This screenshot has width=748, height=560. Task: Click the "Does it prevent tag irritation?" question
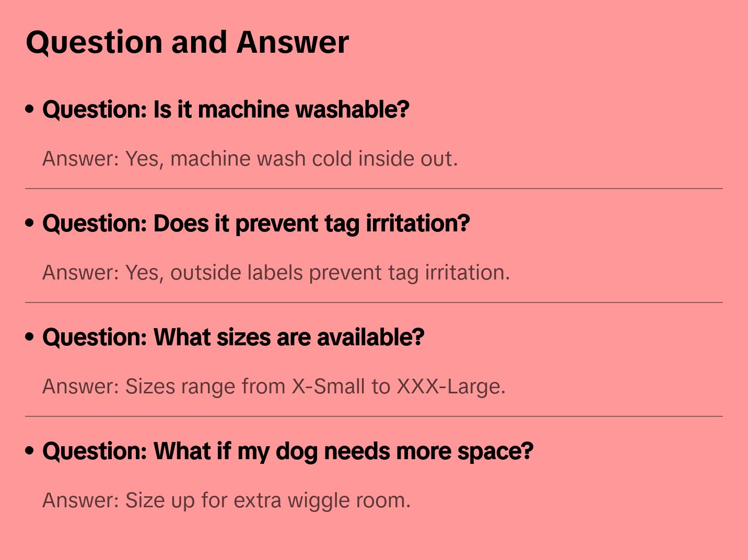[x=256, y=224]
